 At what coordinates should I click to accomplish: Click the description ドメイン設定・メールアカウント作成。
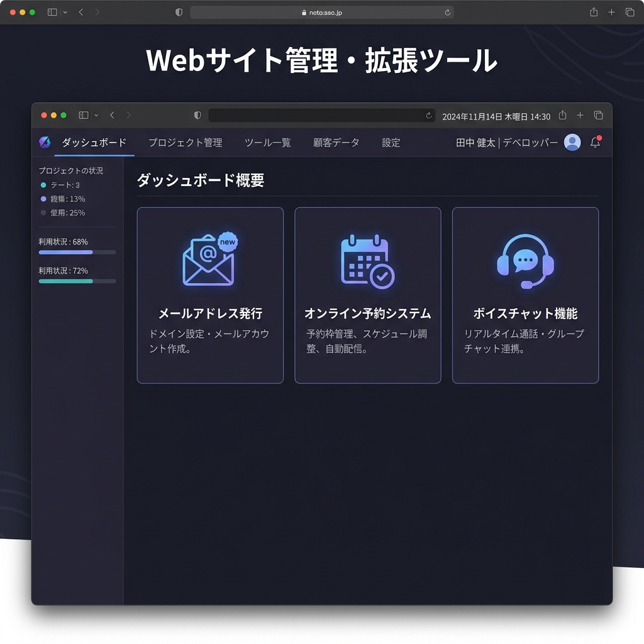(x=209, y=341)
